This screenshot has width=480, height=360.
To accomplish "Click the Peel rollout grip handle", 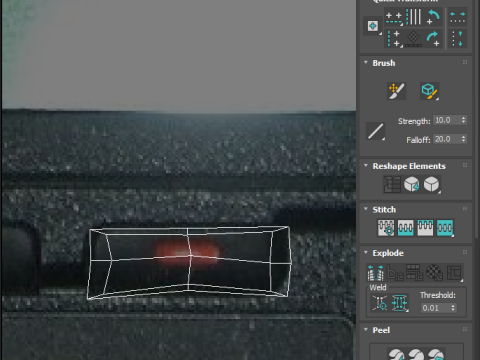I will coord(465,329).
